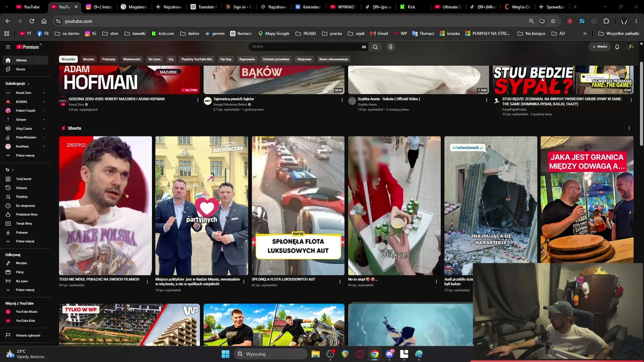
Task: Open the YouTube hamburger guide menu
Action: click(x=8, y=47)
